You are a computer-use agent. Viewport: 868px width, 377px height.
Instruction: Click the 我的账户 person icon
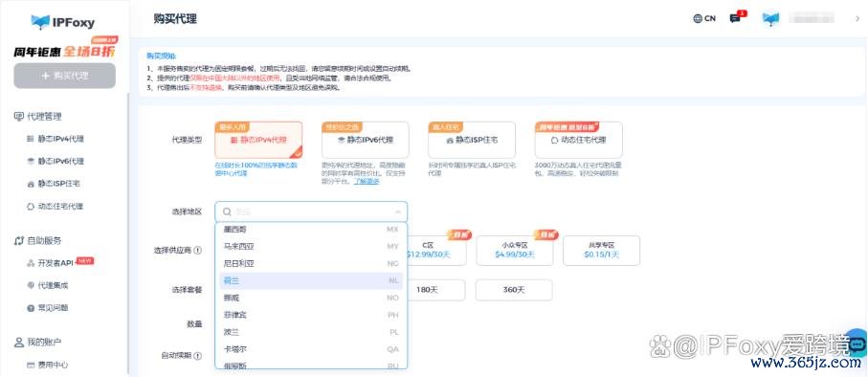tap(19, 343)
